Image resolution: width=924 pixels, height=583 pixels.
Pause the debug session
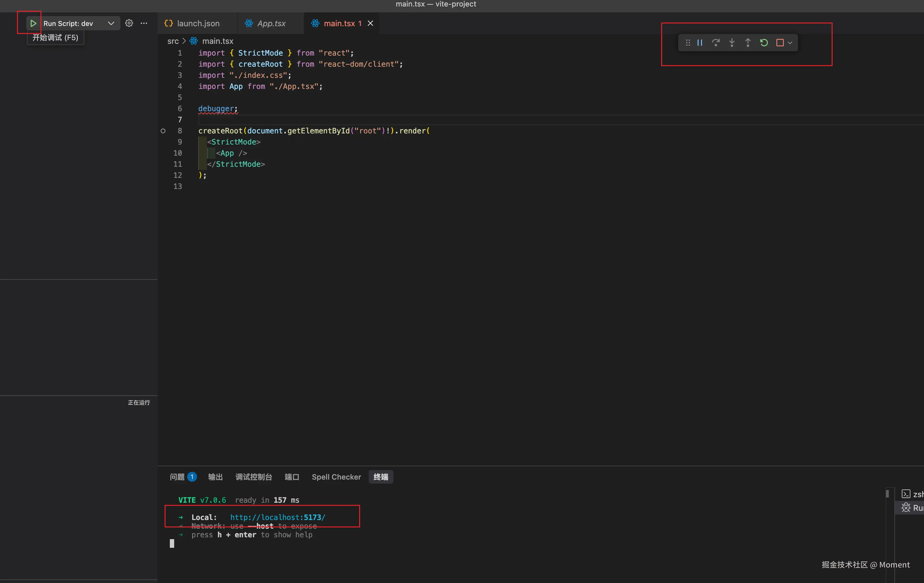(x=699, y=43)
